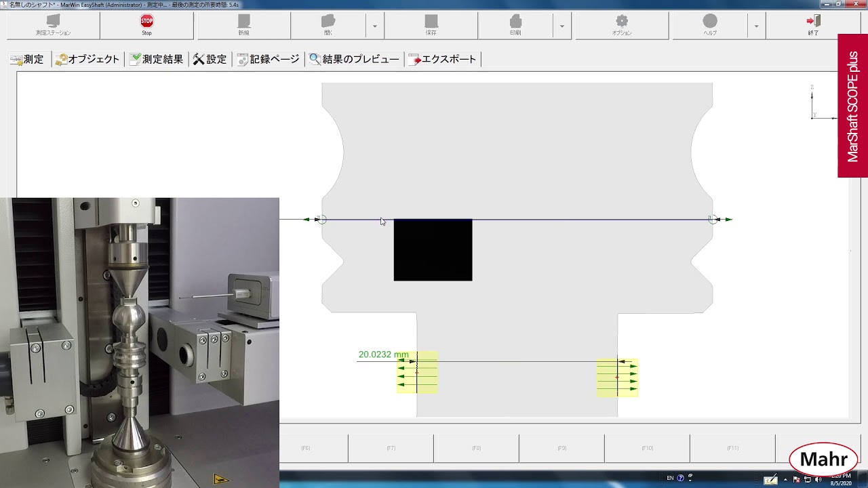Expand the dropdown arrow beside ヘルプ

[x=756, y=26]
